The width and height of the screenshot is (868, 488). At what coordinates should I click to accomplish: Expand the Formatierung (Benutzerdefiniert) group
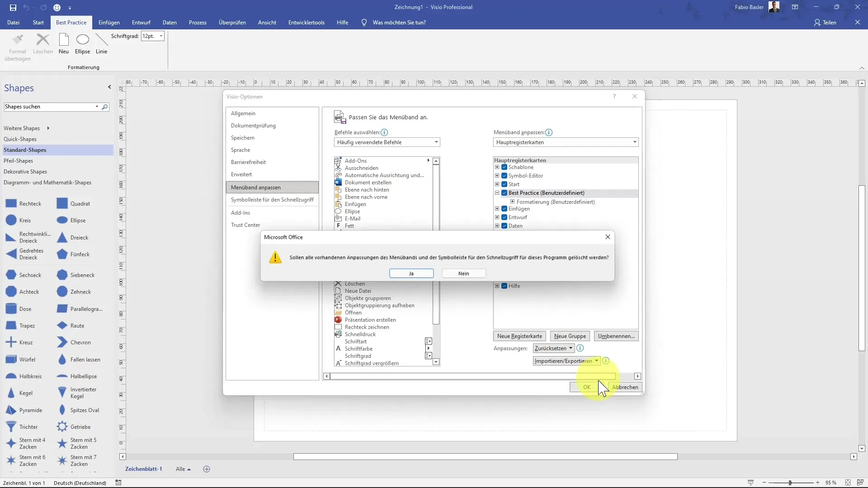512,202
